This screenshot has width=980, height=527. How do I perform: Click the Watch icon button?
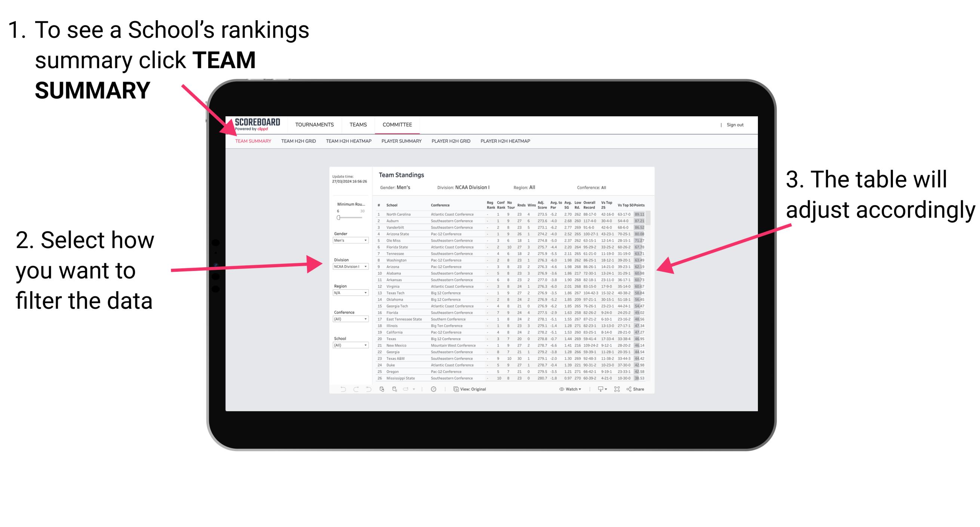point(560,389)
